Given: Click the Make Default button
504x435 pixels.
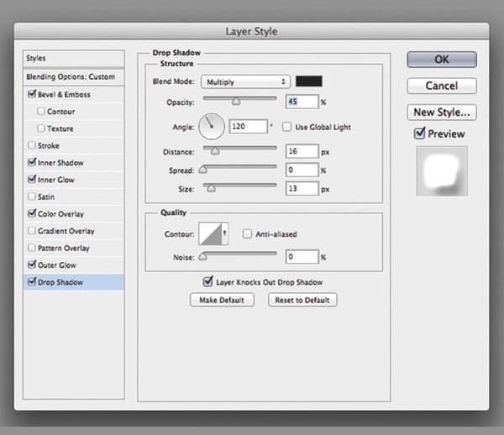Looking at the screenshot, I should (222, 300).
